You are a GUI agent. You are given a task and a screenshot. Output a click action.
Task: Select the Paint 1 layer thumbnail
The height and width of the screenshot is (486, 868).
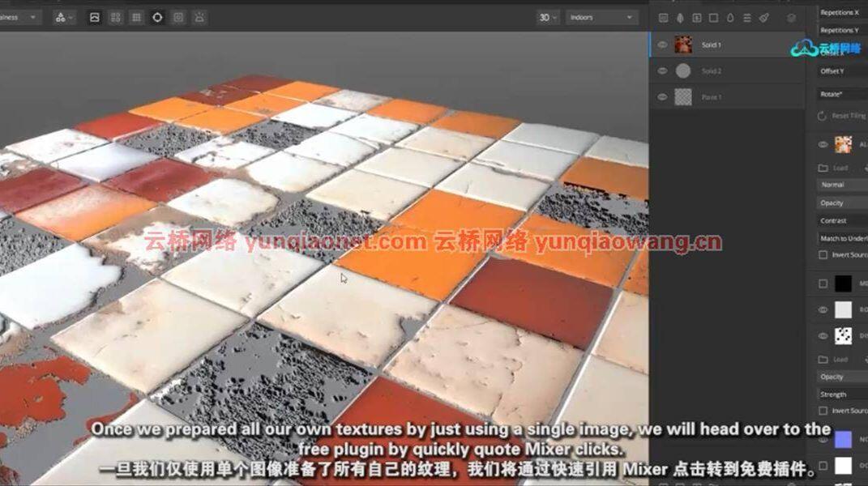(x=683, y=97)
